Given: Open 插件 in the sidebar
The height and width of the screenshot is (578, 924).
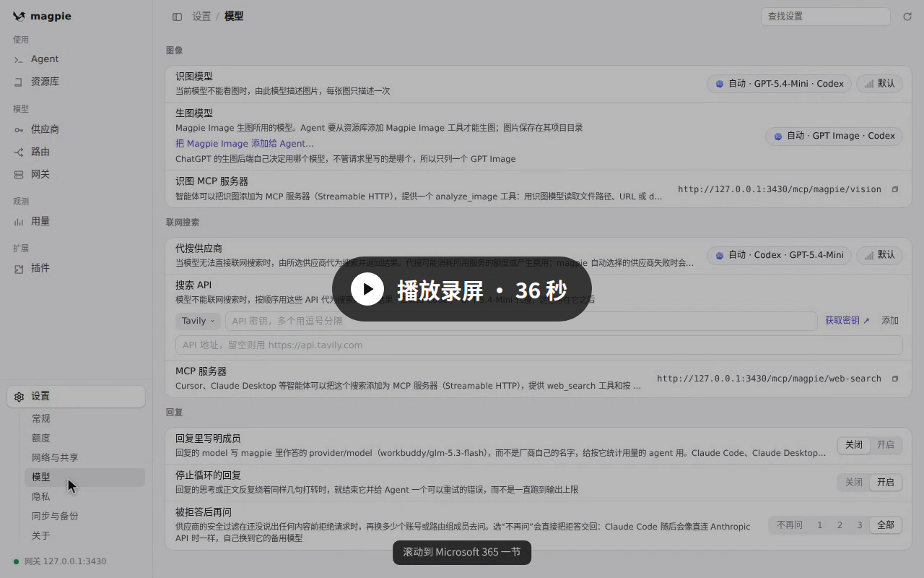Looking at the screenshot, I should (x=76, y=268).
